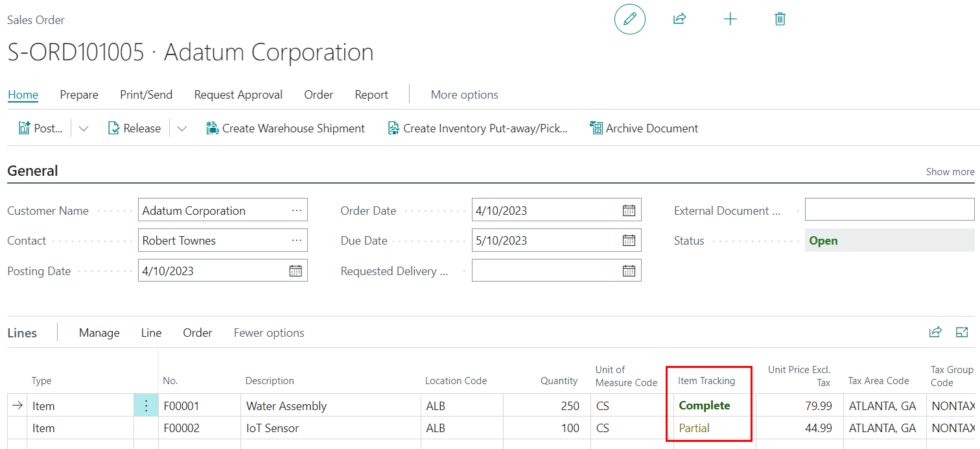Viewport: 980px width, 449px height.
Task: Click the Order Date field
Action: [556, 210]
